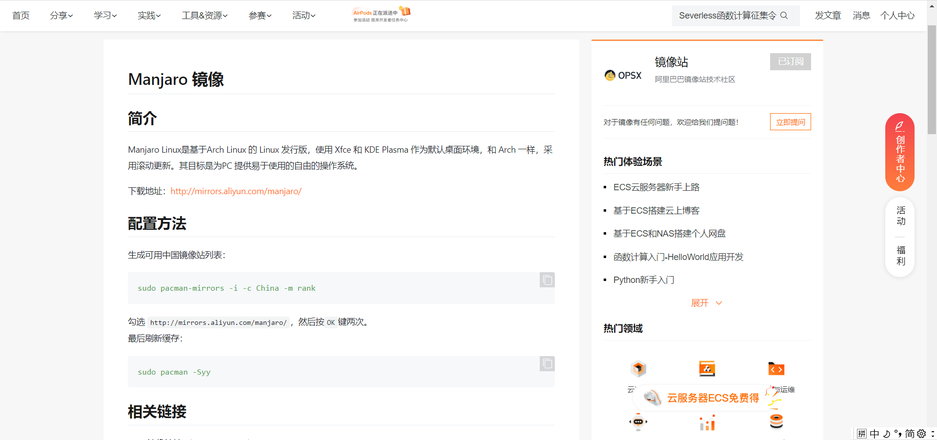
Task: Expand the 活动 dropdown in top navigation
Action: tap(304, 16)
